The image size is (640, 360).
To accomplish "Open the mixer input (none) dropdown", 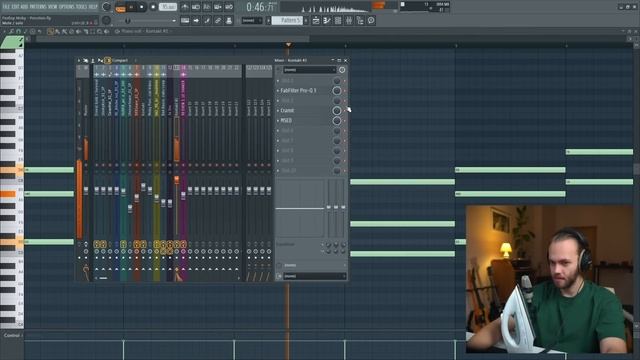I will click(309, 70).
